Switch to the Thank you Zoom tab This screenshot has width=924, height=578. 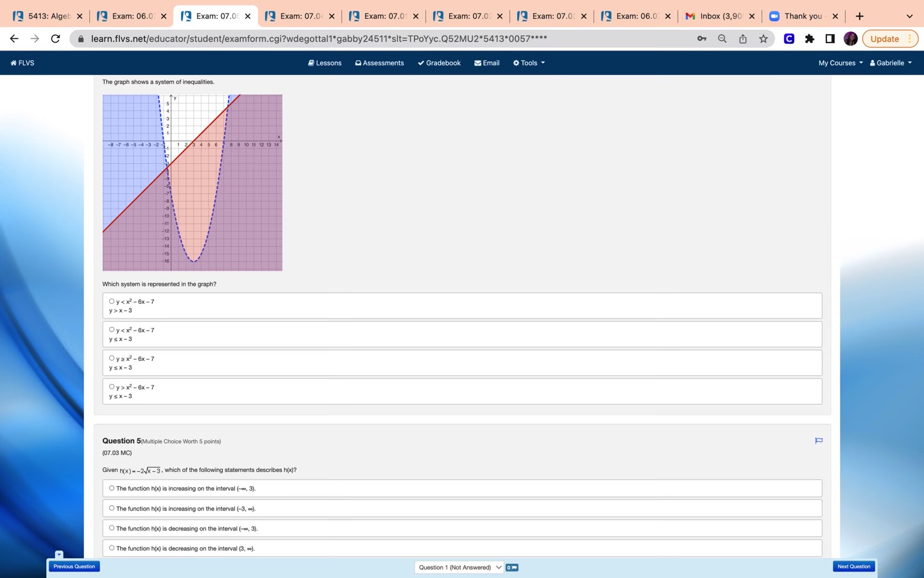click(x=803, y=16)
